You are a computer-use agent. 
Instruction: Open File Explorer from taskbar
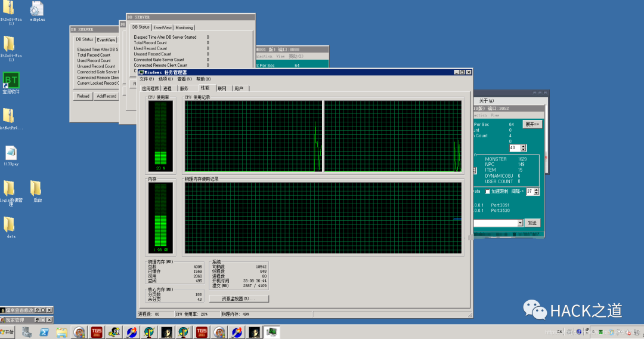61,332
